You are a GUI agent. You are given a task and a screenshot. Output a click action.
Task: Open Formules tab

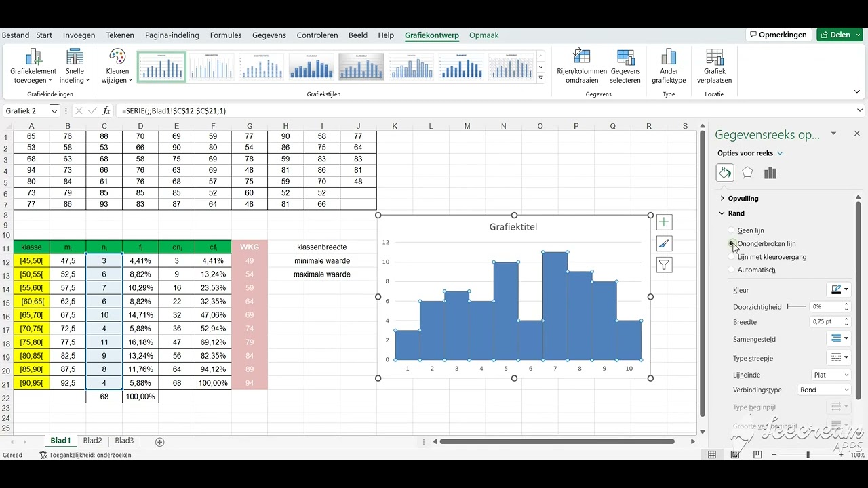(x=226, y=35)
